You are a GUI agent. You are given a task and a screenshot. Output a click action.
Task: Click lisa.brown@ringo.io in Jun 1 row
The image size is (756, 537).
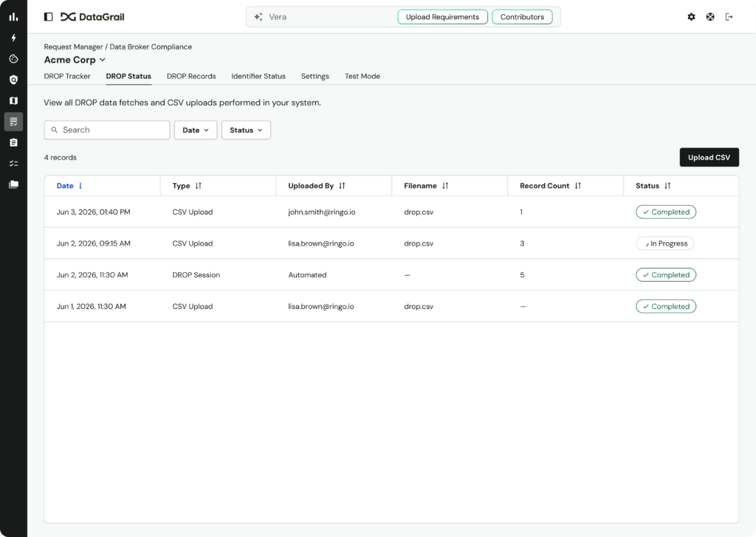tap(321, 306)
